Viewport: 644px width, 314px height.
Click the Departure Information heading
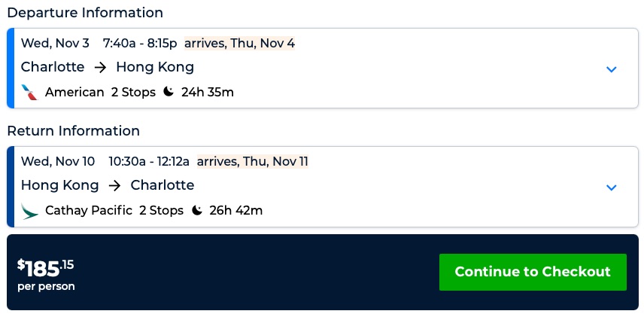(x=85, y=13)
